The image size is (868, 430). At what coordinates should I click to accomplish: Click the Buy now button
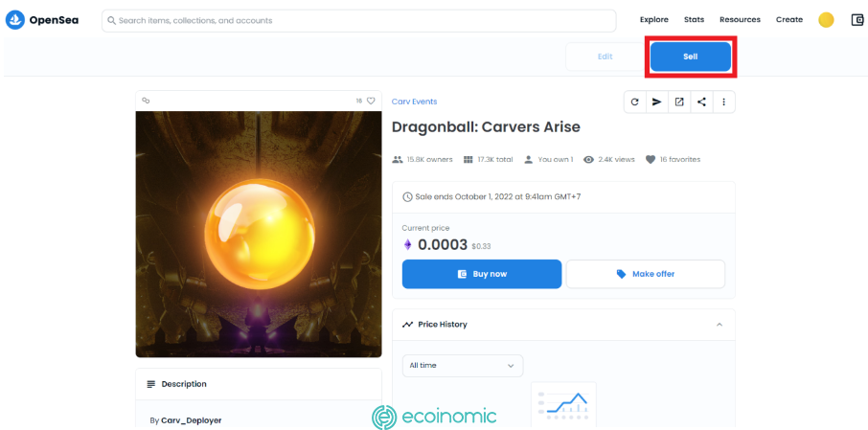482,274
